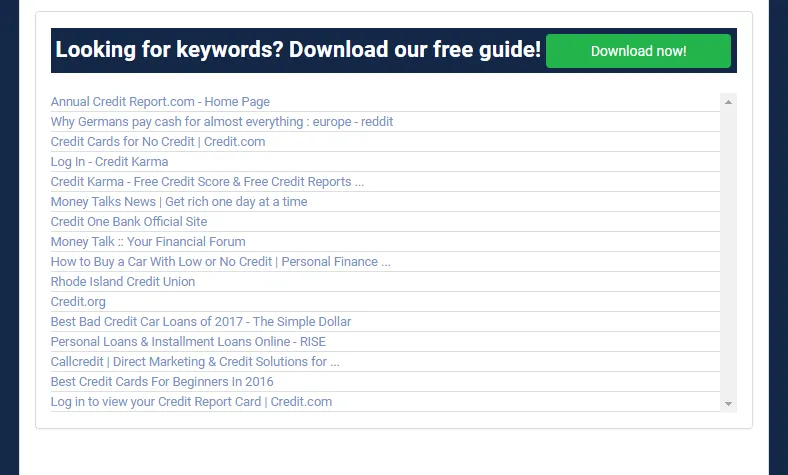Viewport: 788px width, 475px height.
Task: Open Credit Karma - Free Credit Score link
Action: (x=207, y=181)
